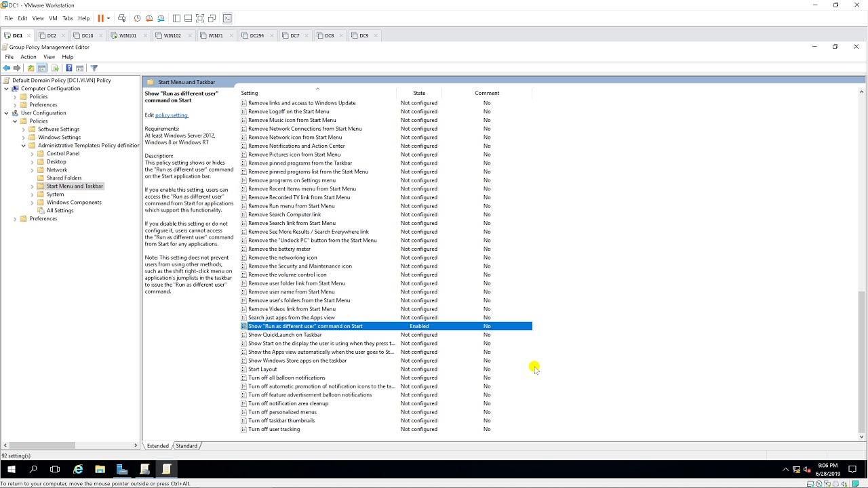Open File Explorer from taskbar
Screen dimensions: 868x488
[100, 469]
